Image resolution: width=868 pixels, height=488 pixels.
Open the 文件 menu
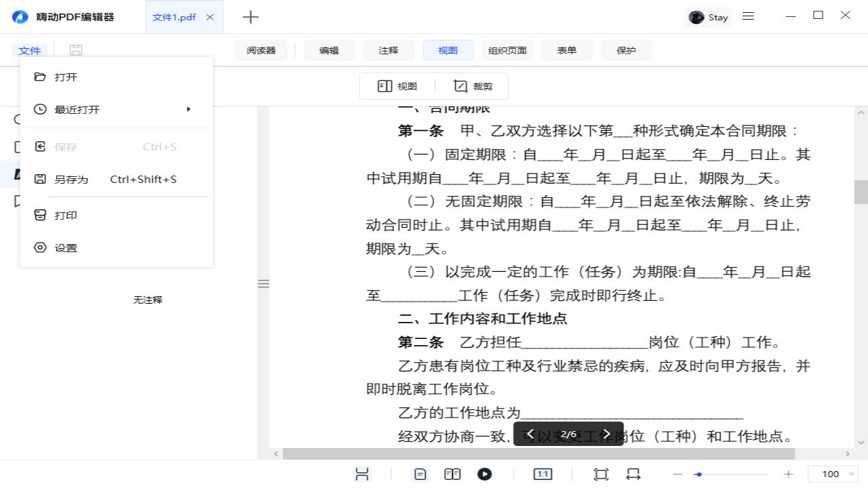pyautogui.click(x=30, y=51)
